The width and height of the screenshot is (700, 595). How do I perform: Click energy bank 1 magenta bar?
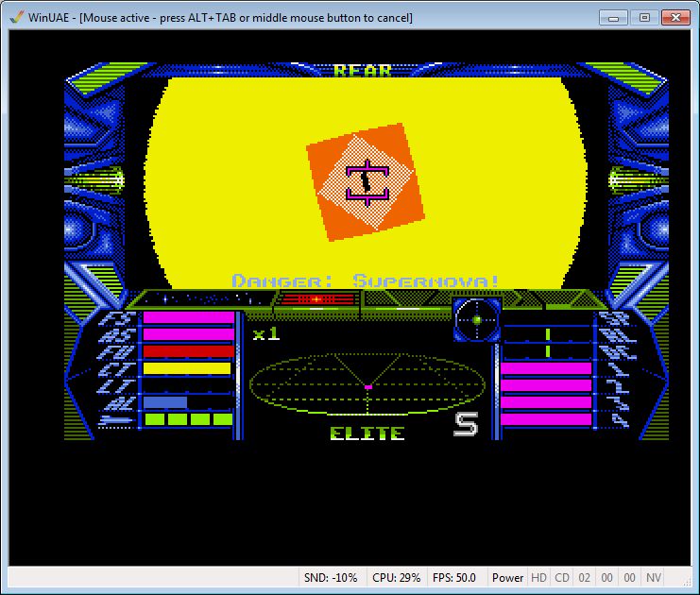(x=546, y=368)
